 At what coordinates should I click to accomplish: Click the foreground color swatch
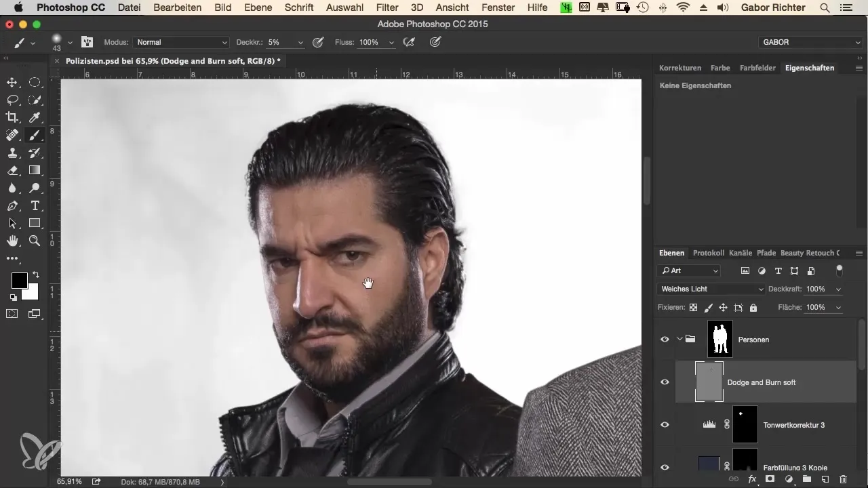coord(19,280)
